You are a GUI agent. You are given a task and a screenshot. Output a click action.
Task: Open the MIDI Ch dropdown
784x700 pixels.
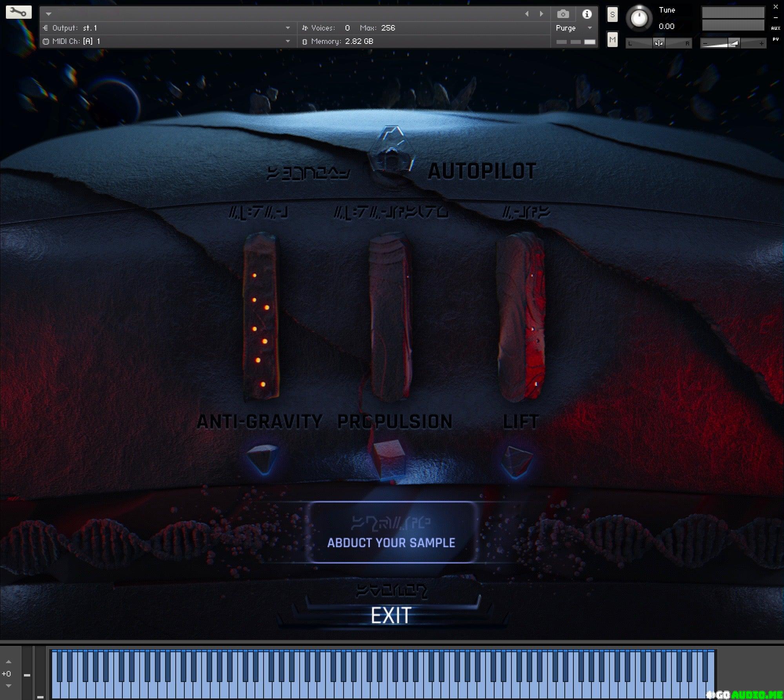[x=287, y=41]
